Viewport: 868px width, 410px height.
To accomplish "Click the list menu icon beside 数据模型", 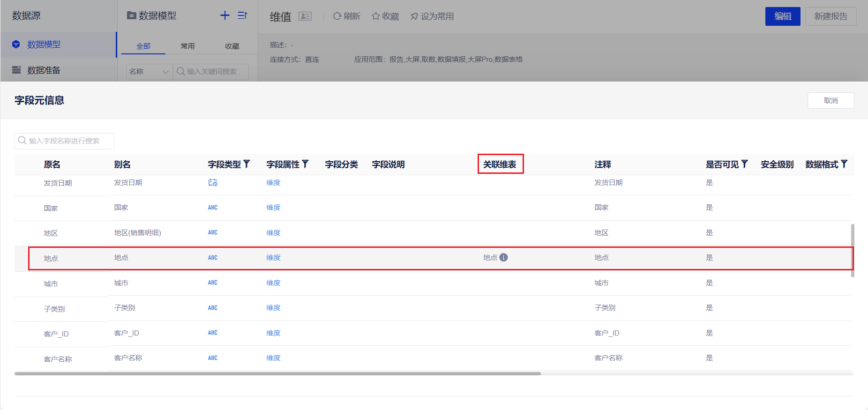I will pyautogui.click(x=242, y=15).
